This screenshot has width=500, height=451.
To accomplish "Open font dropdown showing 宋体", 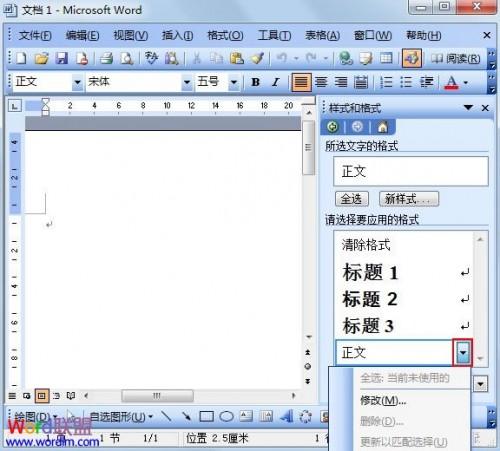I will pos(187,82).
